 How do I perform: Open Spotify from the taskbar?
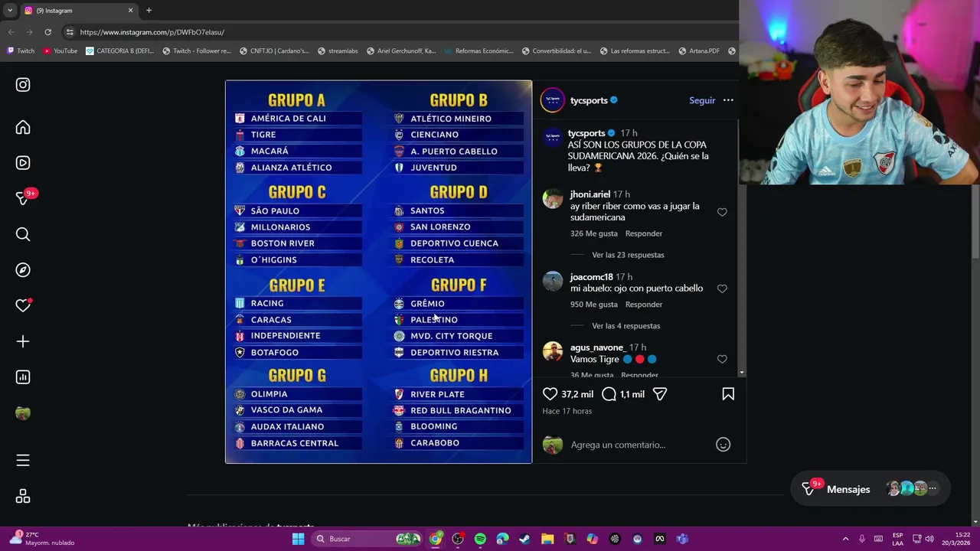click(x=480, y=539)
